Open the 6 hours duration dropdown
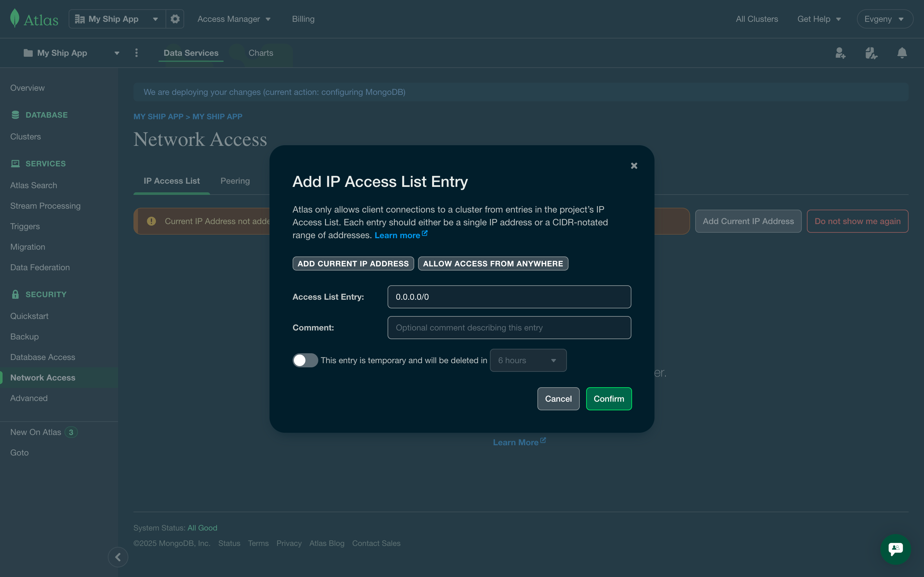The height and width of the screenshot is (577, 924). (x=528, y=360)
